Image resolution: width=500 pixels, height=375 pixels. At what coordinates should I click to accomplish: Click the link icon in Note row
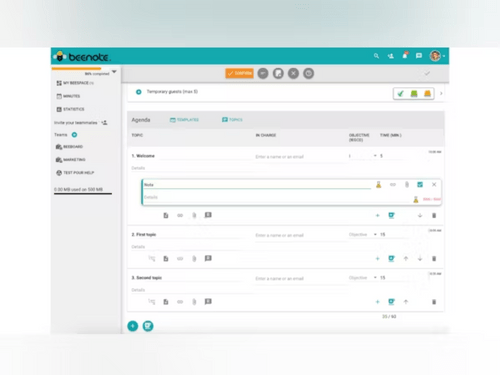click(393, 184)
